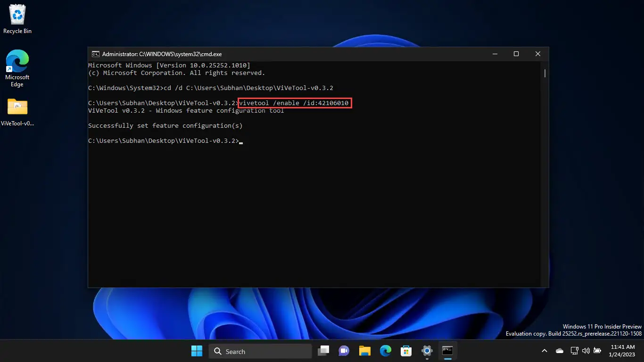Screen dimensions: 644x362
Task: Minimize the Command Prompt window
Action: (495, 54)
